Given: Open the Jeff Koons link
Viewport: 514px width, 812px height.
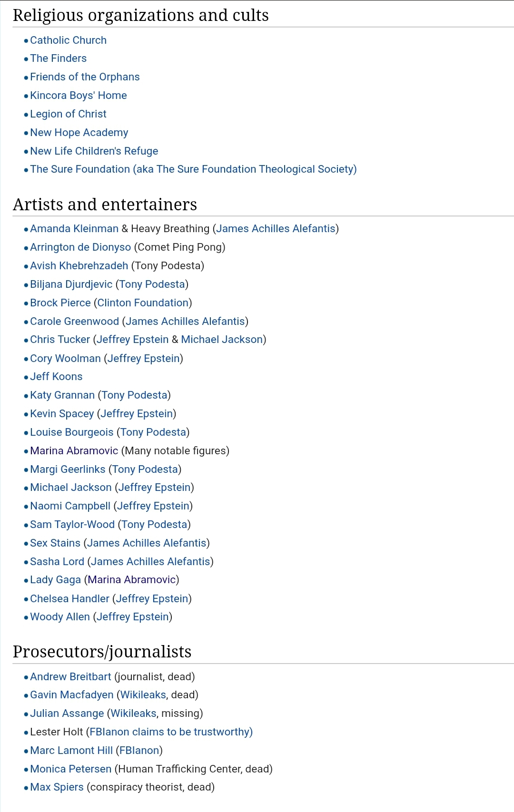Looking at the screenshot, I should [56, 377].
